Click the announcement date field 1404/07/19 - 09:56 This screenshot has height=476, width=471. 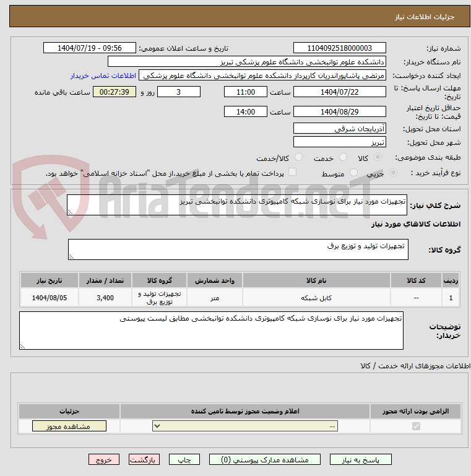[90, 48]
